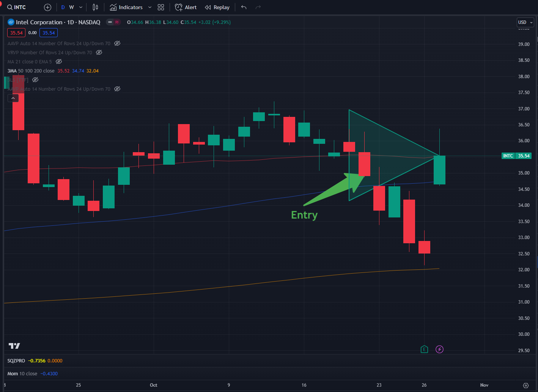Image resolution: width=538 pixels, height=392 pixels.
Task: Click the red 35.54 sell price box
Action: [x=16, y=33]
